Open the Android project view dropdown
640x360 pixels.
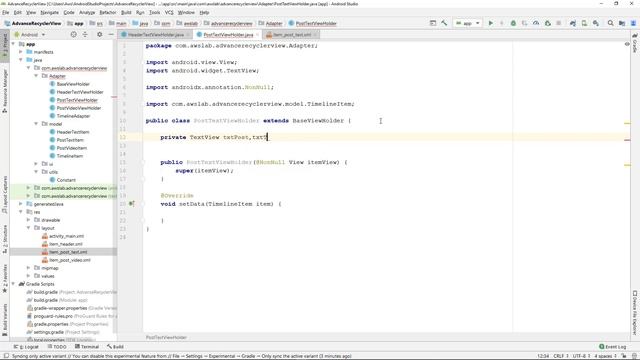pyautogui.click(x=30, y=35)
